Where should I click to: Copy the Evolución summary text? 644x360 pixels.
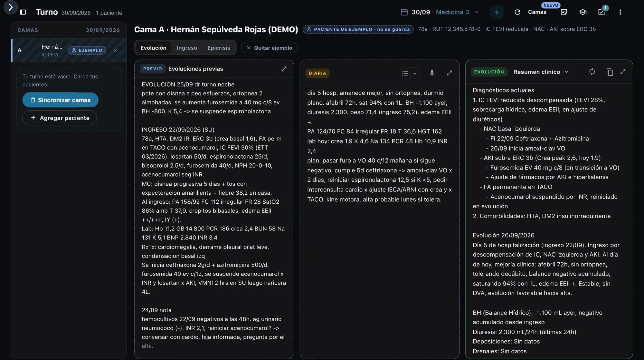(x=610, y=72)
